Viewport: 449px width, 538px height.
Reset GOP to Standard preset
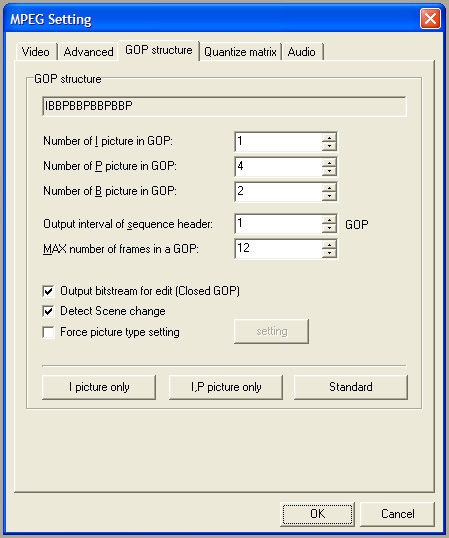(351, 387)
